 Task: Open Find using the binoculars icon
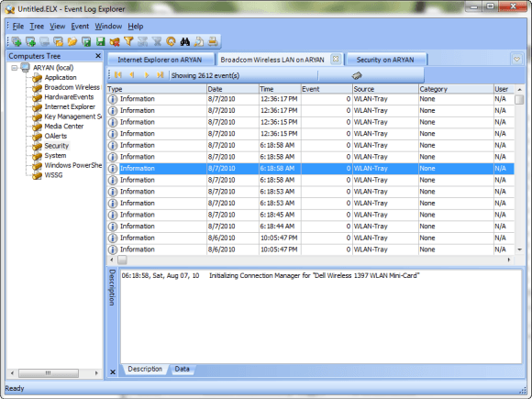[185, 41]
